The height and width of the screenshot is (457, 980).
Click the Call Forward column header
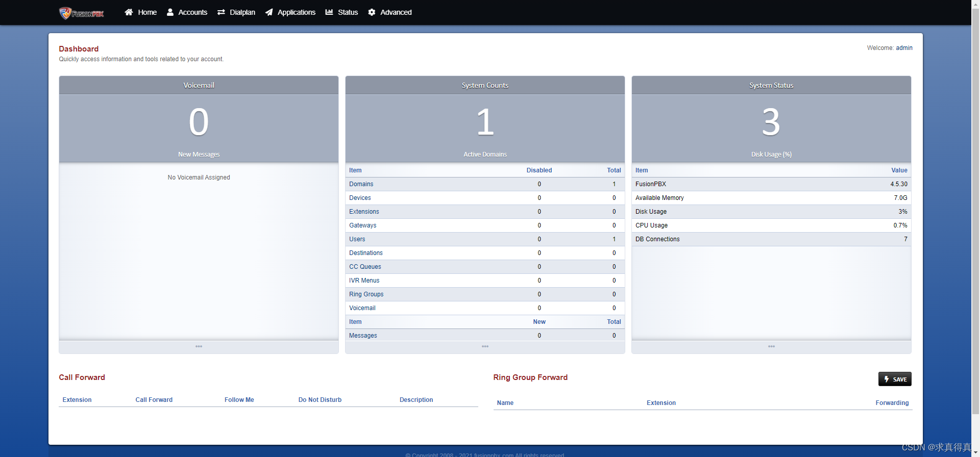154,400
